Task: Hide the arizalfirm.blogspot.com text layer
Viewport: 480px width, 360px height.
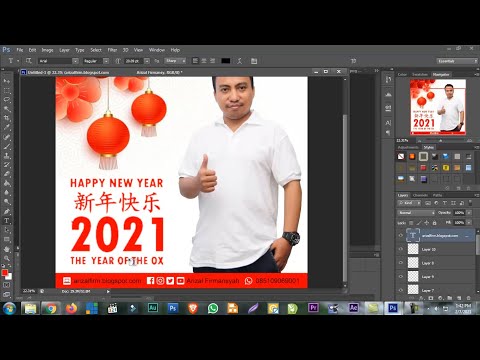Action: tap(401, 235)
